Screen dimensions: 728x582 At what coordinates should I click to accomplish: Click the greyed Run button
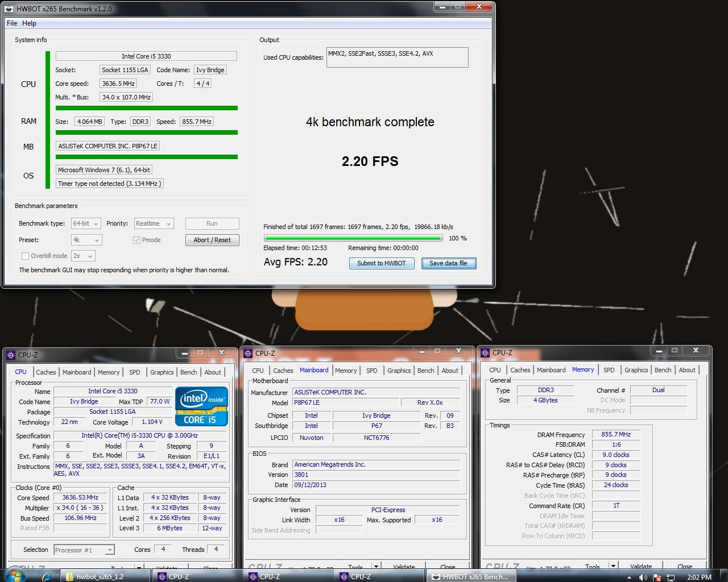pos(212,224)
